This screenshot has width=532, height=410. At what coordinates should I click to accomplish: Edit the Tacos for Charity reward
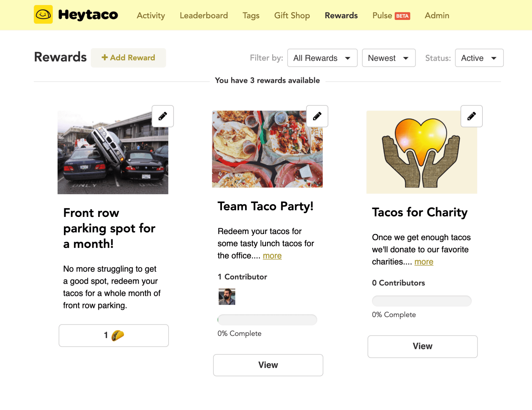coord(471,116)
